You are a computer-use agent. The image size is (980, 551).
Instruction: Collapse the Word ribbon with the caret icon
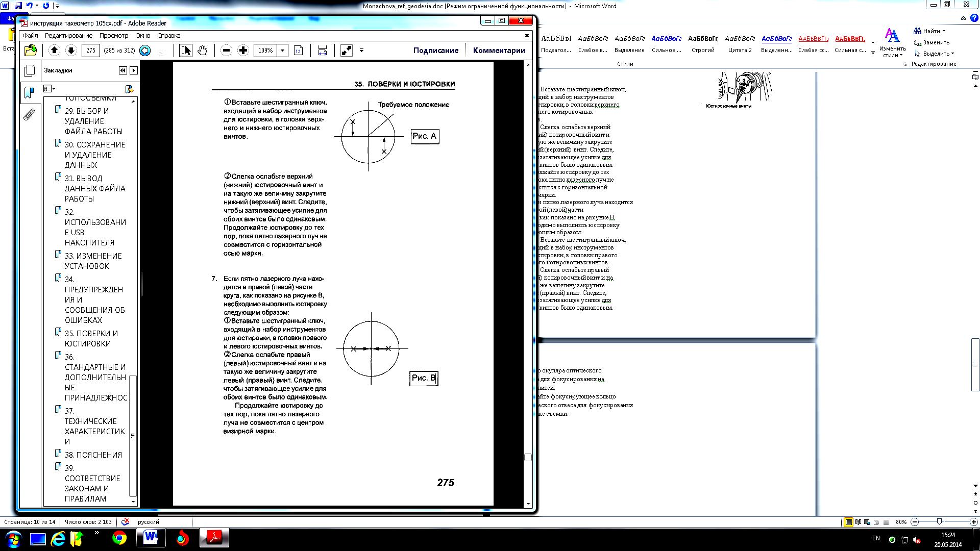[963, 18]
